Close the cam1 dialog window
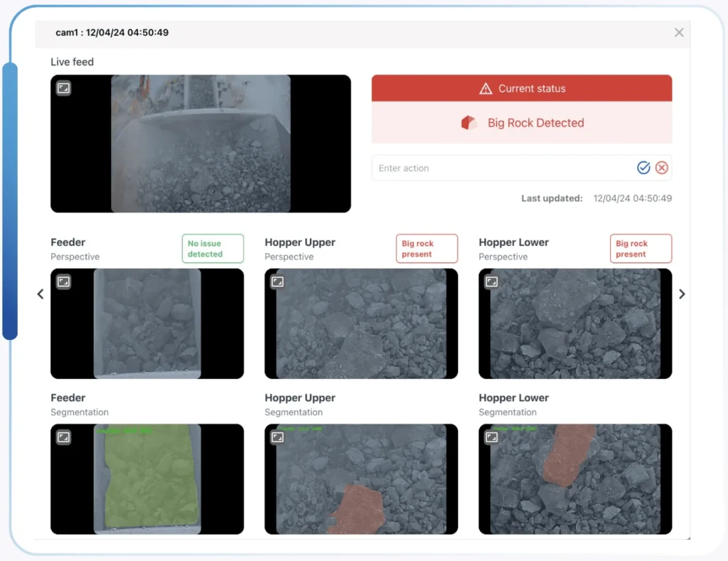This screenshot has height=561, width=728. pos(679,33)
